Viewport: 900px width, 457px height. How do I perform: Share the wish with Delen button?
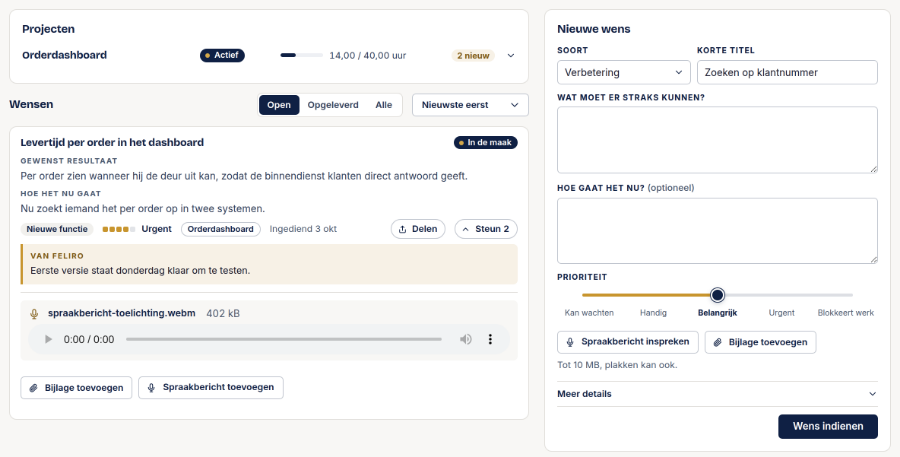coord(418,228)
